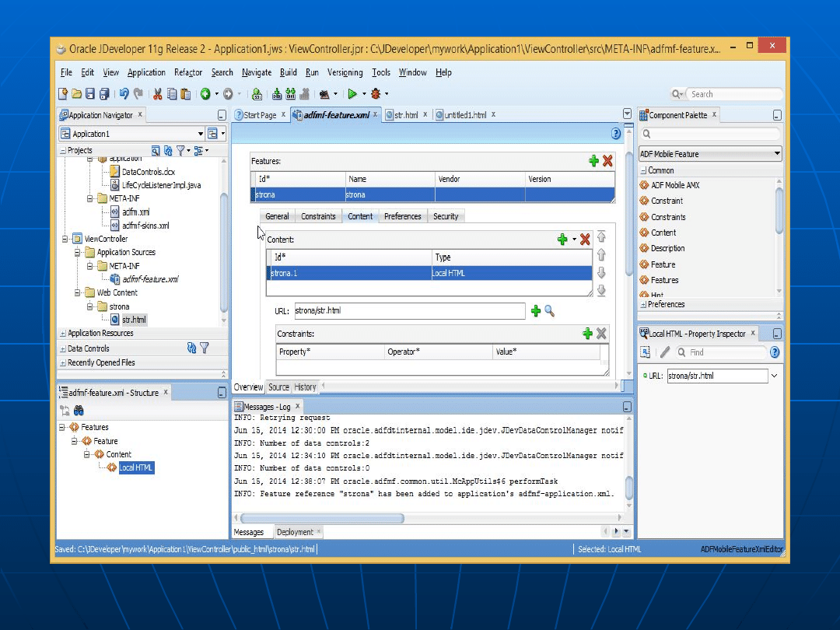Delete the feature using Features red X
This screenshot has width=840, height=630.
[607, 161]
